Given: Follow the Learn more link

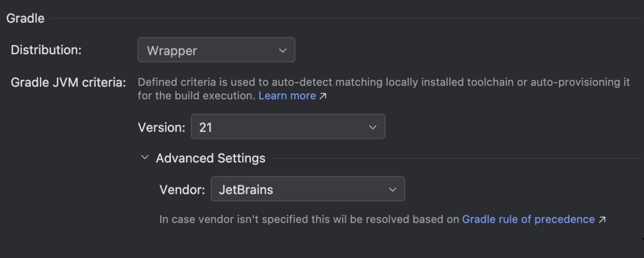Looking at the screenshot, I should [287, 96].
